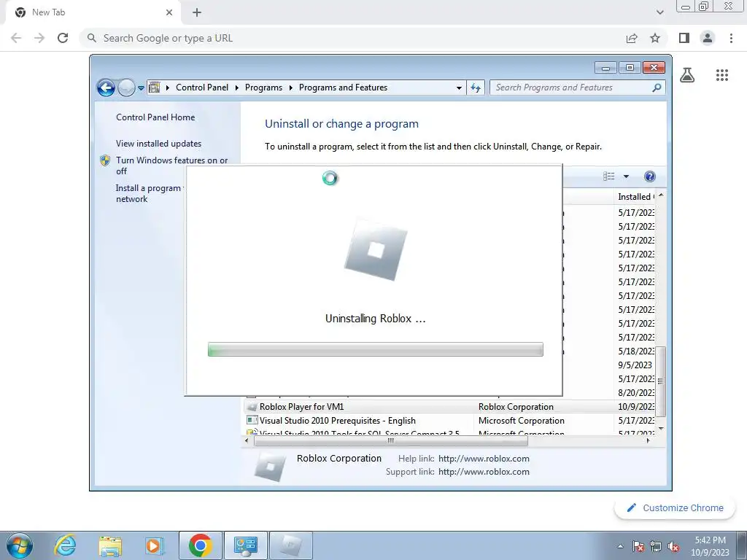Open Chrome profile avatar
This screenshot has width=747, height=560.
(708, 38)
